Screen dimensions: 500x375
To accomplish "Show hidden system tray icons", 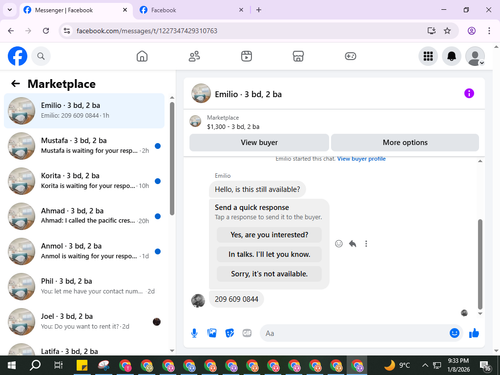I will [x=425, y=365].
